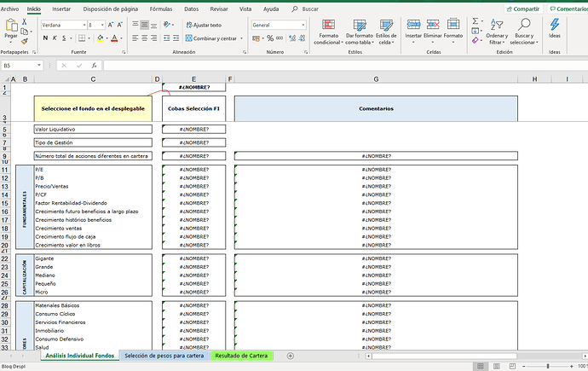Switch to the Fórmulas tab

(x=161, y=9)
